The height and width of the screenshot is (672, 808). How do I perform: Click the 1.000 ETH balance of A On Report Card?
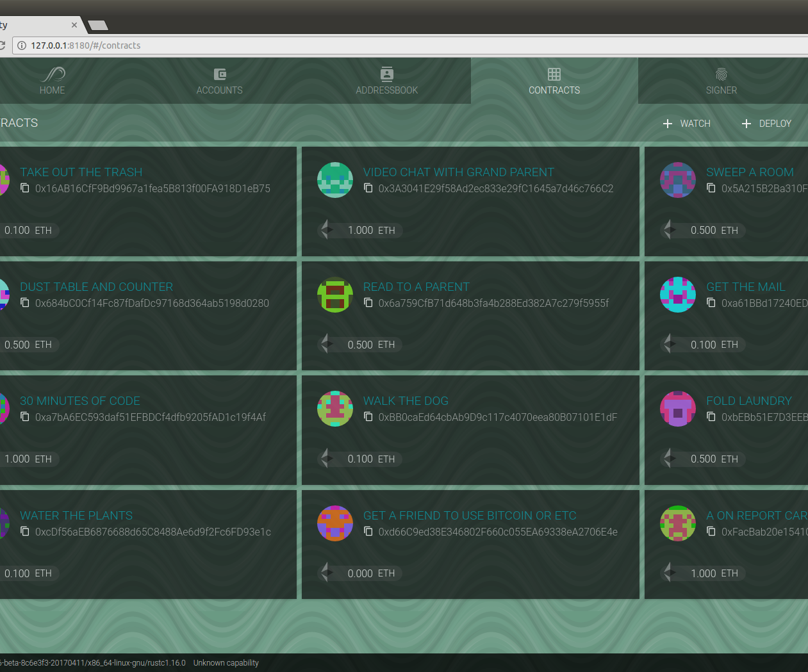(703, 573)
